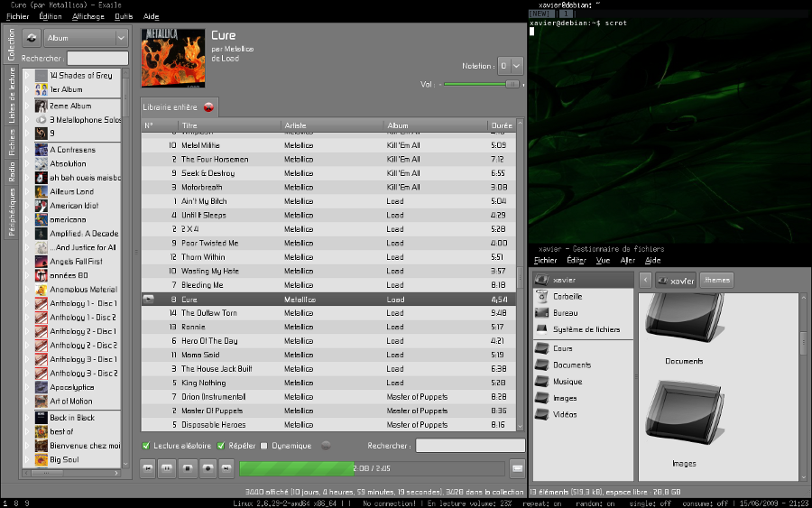Sort tracks by Artiste column header
Image resolution: width=812 pixels, height=508 pixels.
pos(332,125)
